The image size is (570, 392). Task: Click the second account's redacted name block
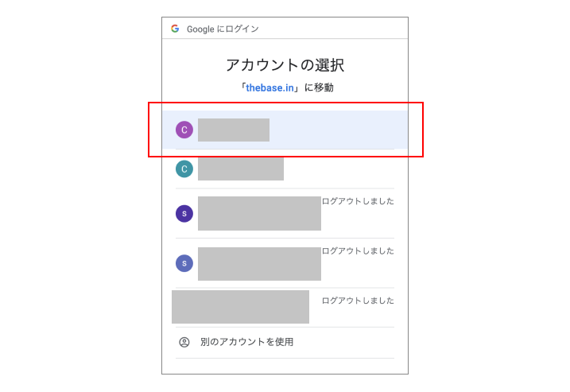(x=241, y=169)
